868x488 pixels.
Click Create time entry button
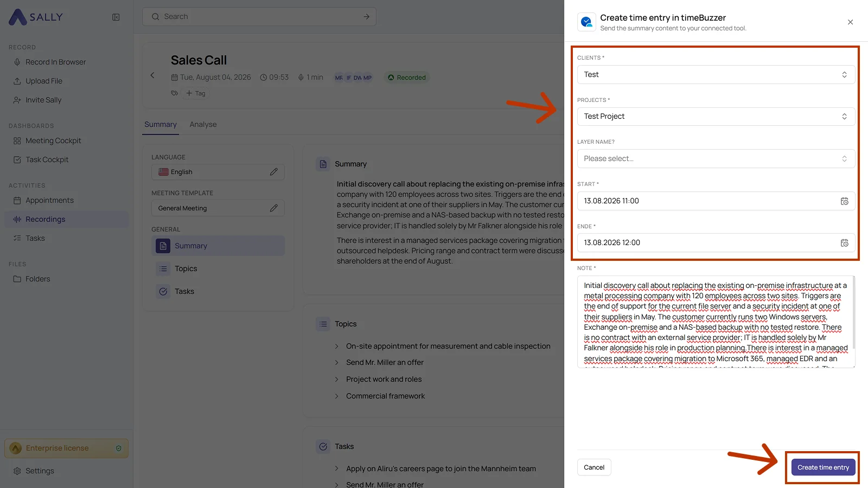[823, 467]
